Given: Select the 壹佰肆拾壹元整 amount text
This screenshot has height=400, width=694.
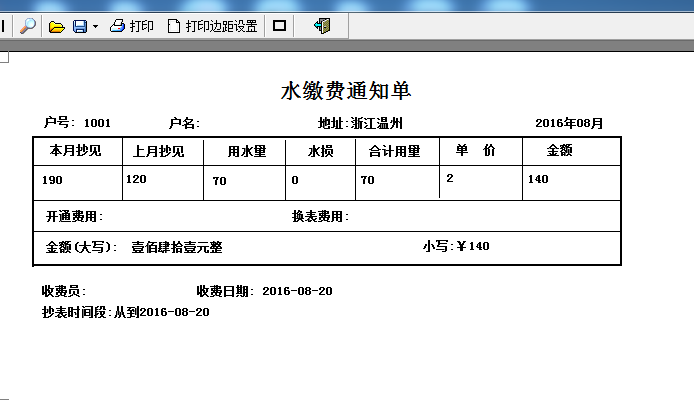Looking at the screenshot, I should (177, 247).
